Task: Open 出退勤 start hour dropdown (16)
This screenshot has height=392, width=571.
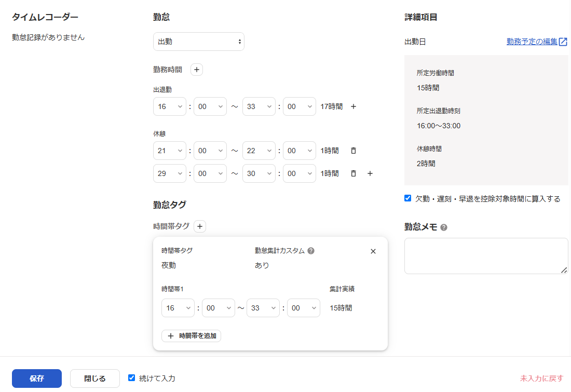Action: [170, 106]
